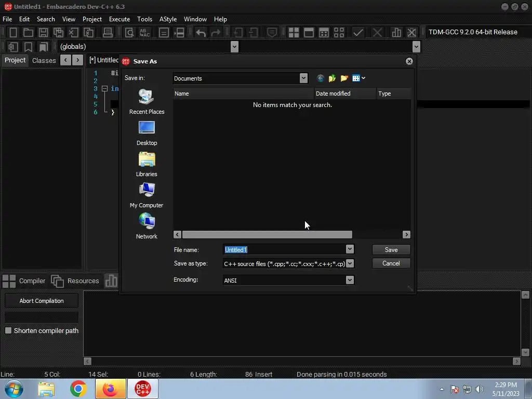Sort file list by Name column header
The image size is (532, 399).
point(244,94)
